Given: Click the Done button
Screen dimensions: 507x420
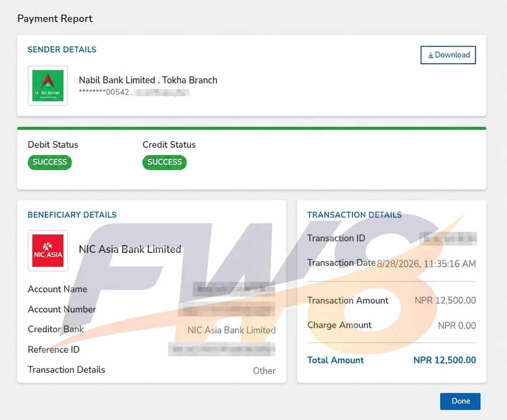Looking at the screenshot, I should [460, 401].
